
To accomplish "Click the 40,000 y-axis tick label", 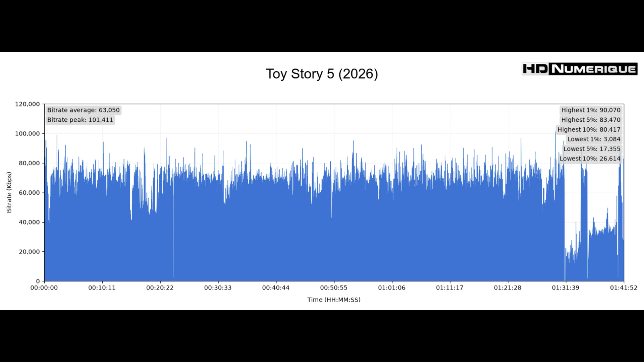I will pyautogui.click(x=30, y=222).
